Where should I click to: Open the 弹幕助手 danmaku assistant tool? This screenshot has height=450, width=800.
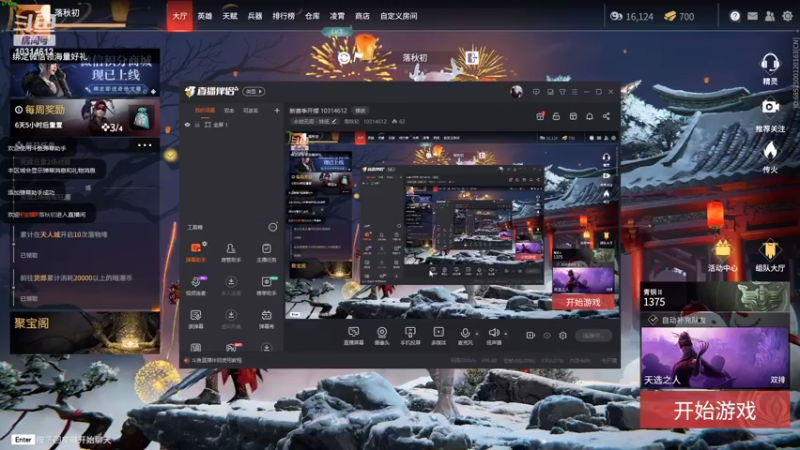pyautogui.click(x=195, y=253)
